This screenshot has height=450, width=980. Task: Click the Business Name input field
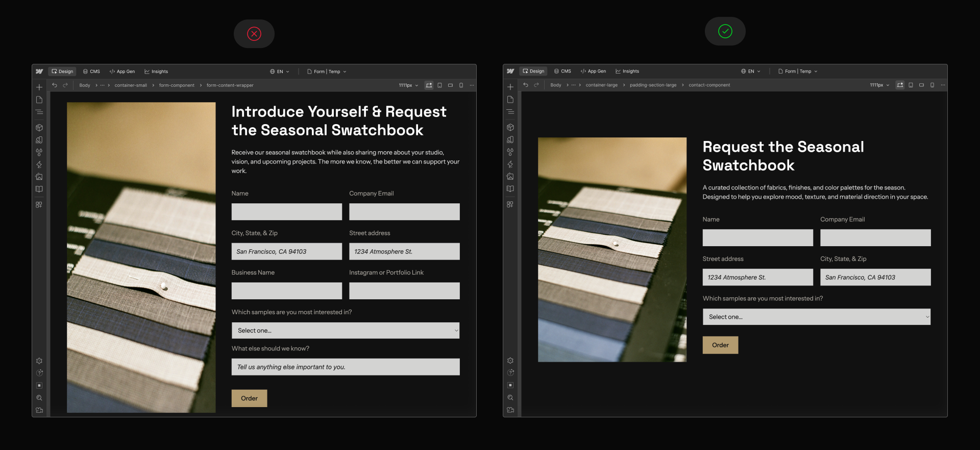point(287,291)
